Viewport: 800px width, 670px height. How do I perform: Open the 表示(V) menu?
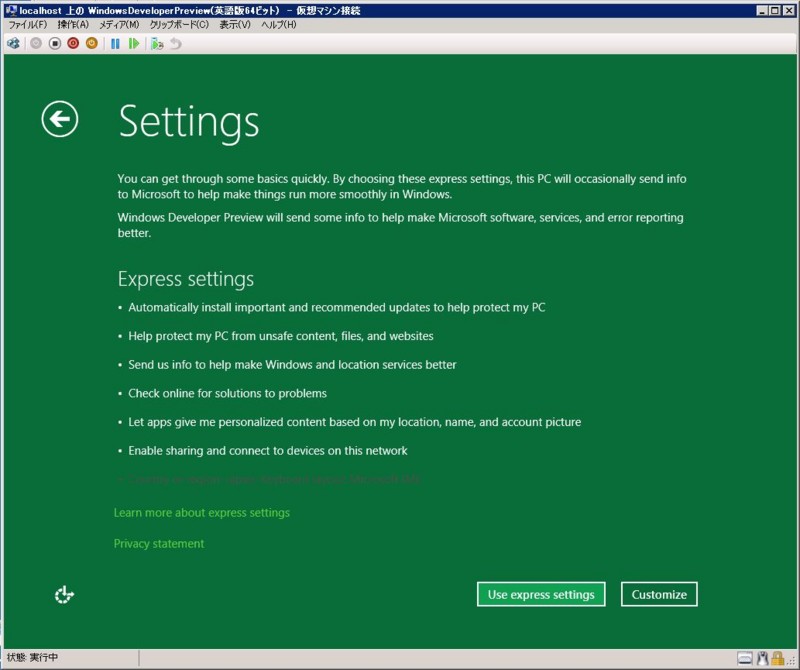click(235, 24)
